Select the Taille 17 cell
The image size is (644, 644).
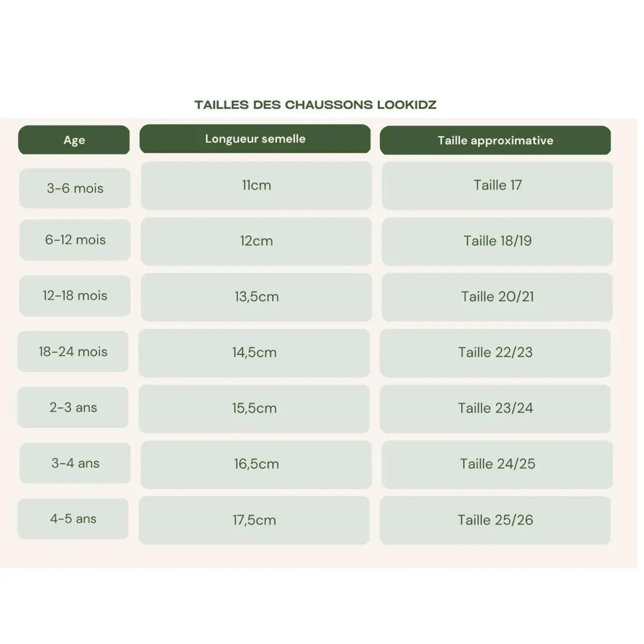coord(497,186)
